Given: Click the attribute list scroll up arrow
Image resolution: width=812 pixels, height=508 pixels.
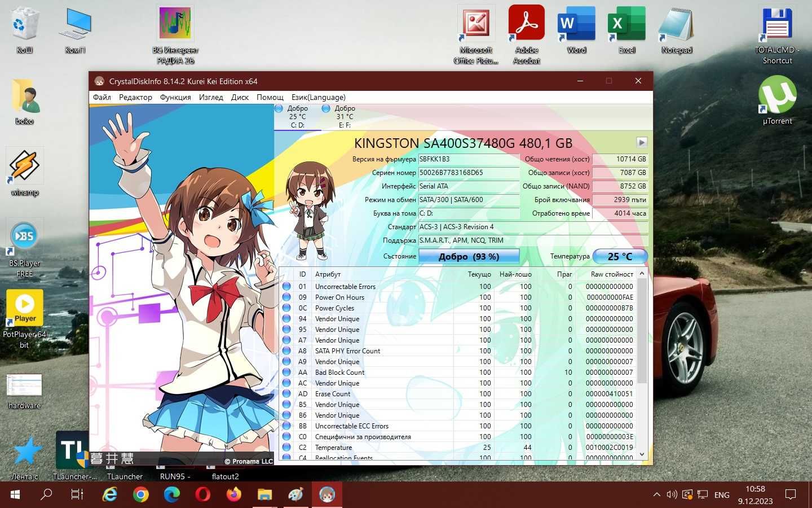Looking at the screenshot, I should point(642,274).
